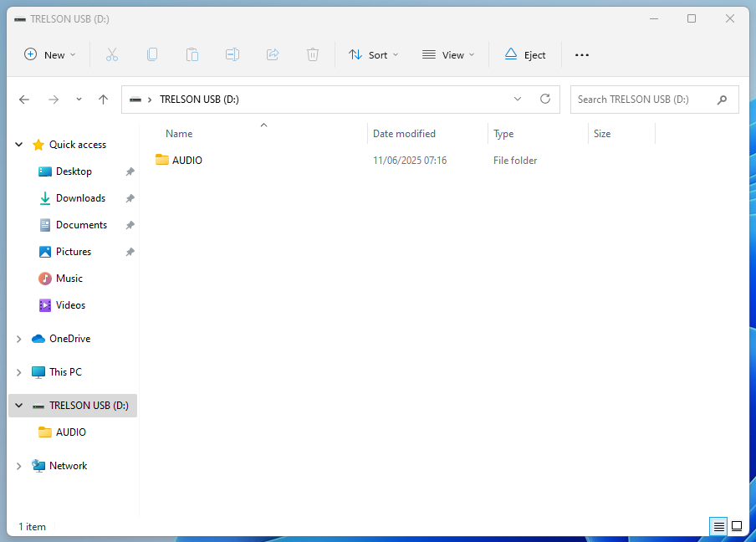Click the Delete trash bin icon
Viewport: 756px width, 542px height.
coord(313,55)
